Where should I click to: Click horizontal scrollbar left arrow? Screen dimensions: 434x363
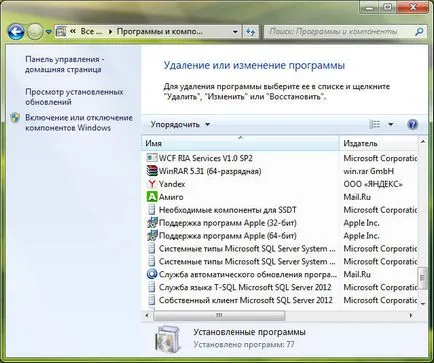click(147, 315)
